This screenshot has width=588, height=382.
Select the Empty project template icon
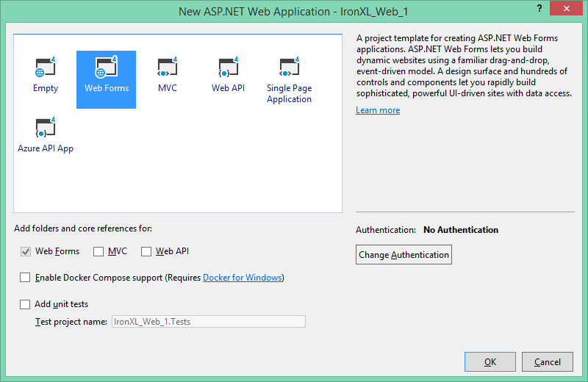46,68
